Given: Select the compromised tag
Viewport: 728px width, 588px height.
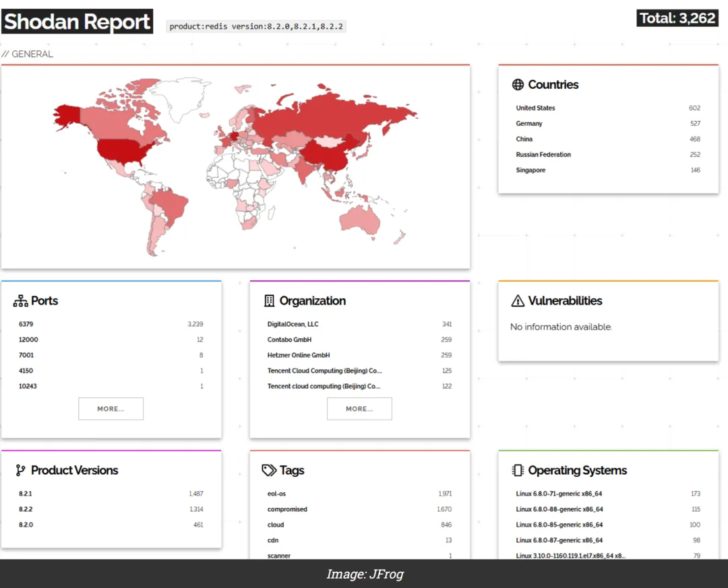Looking at the screenshot, I should click(359, 509).
